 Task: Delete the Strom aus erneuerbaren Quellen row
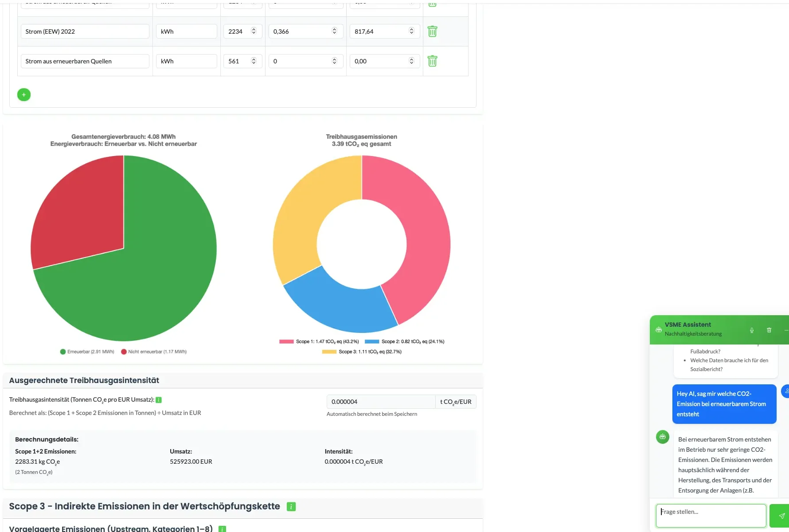(432, 61)
